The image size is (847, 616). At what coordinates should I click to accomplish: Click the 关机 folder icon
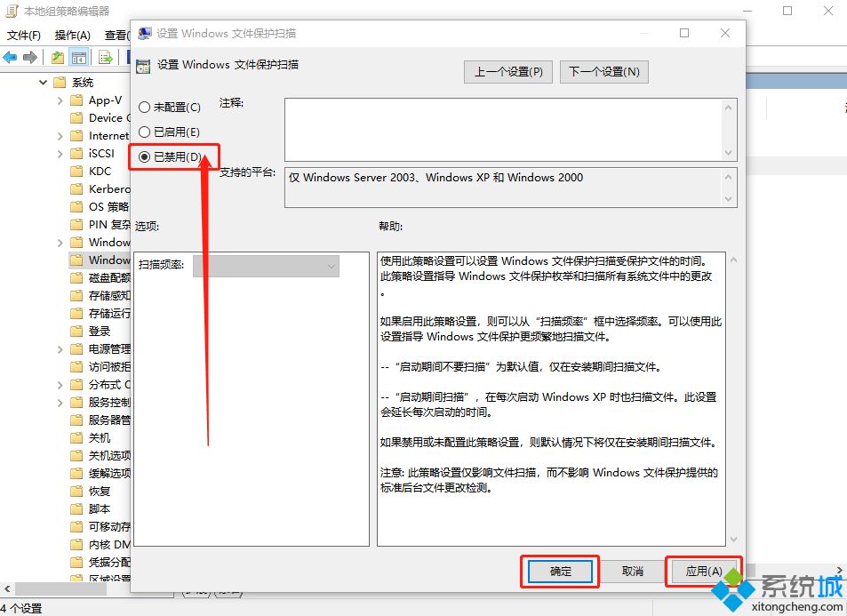(x=76, y=437)
